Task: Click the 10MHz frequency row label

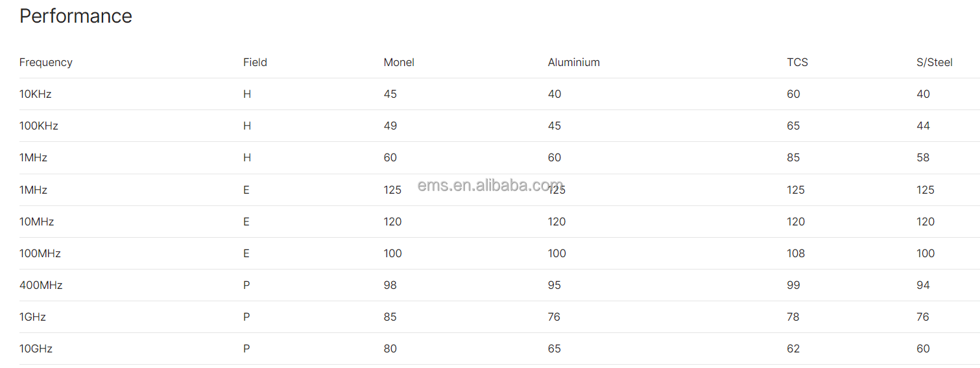Action: tap(37, 222)
